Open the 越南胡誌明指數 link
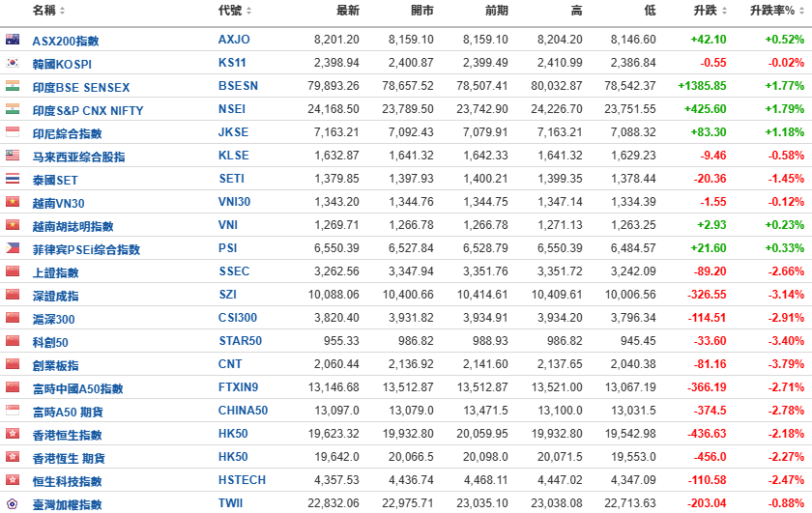This screenshot has height=513, width=812. point(72,226)
